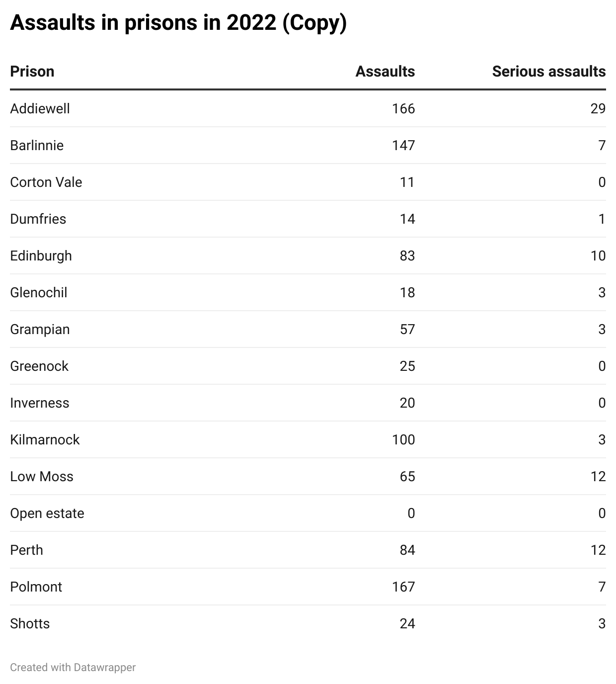The image size is (616, 684).
Task: Click the table title Assaults in prisons
Action: click(x=178, y=23)
